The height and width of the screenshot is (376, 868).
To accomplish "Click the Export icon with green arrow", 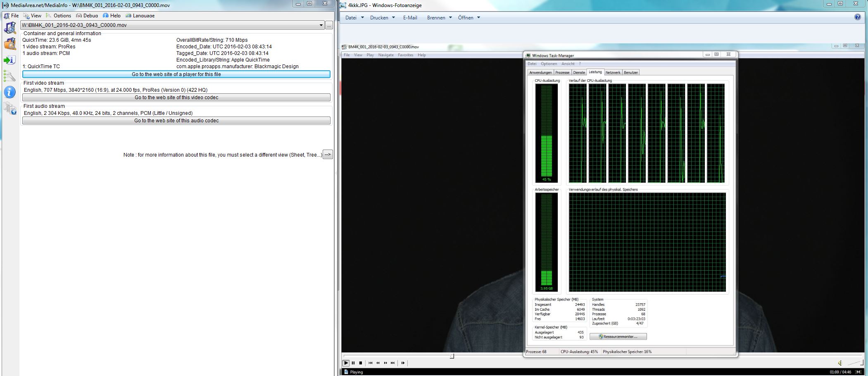I will (x=10, y=60).
